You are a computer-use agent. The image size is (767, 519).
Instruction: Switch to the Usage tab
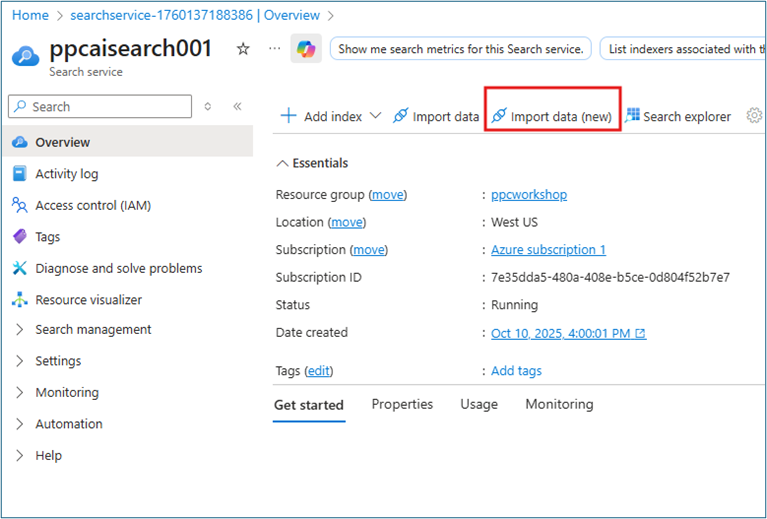[479, 404]
